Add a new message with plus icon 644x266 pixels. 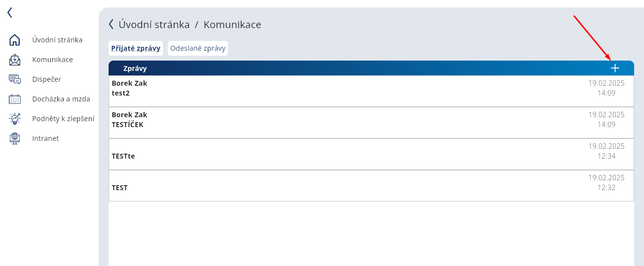[x=615, y=68]
